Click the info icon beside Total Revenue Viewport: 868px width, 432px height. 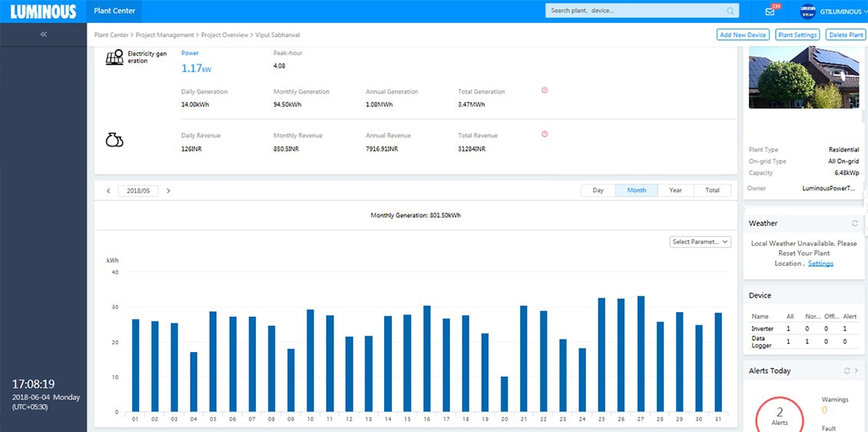pyautogui.click(x=545, y=134)
